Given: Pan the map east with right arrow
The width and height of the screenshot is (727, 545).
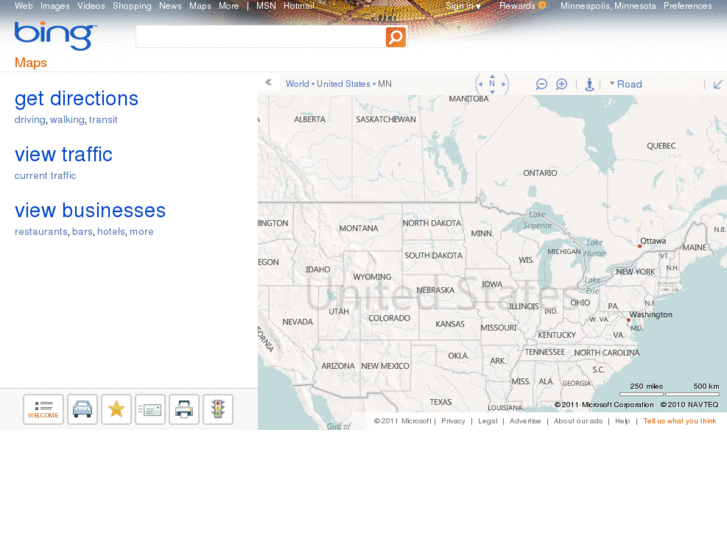Looking at the screenshot, I should (504, 84).
